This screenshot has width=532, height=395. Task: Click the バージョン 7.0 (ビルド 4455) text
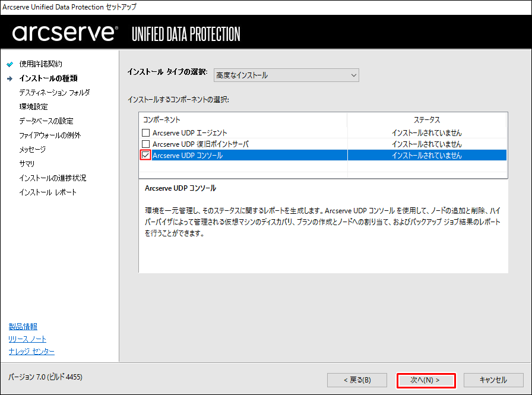click(x=45, y=377)
